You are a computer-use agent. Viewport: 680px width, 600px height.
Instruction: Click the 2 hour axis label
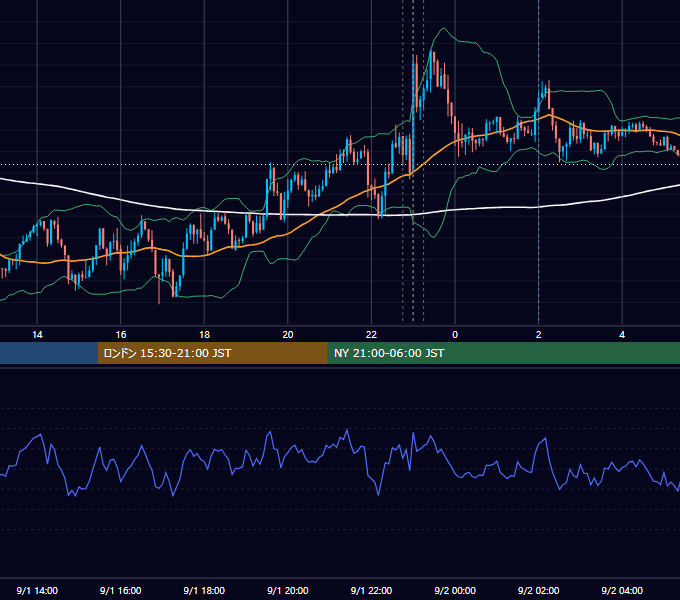(x=539, y=335)
